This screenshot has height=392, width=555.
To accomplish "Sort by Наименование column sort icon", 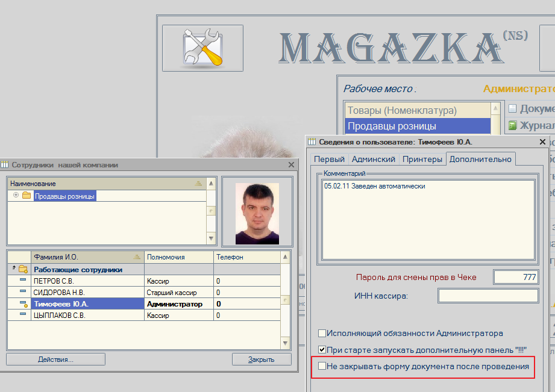I will point(198,183).
